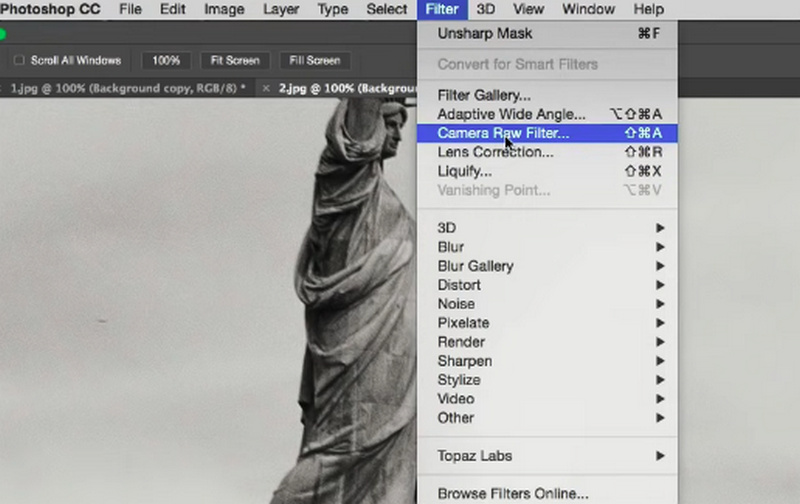
Task: Choose Adaptive Wide Angle filter
Action: coord(547,114)
